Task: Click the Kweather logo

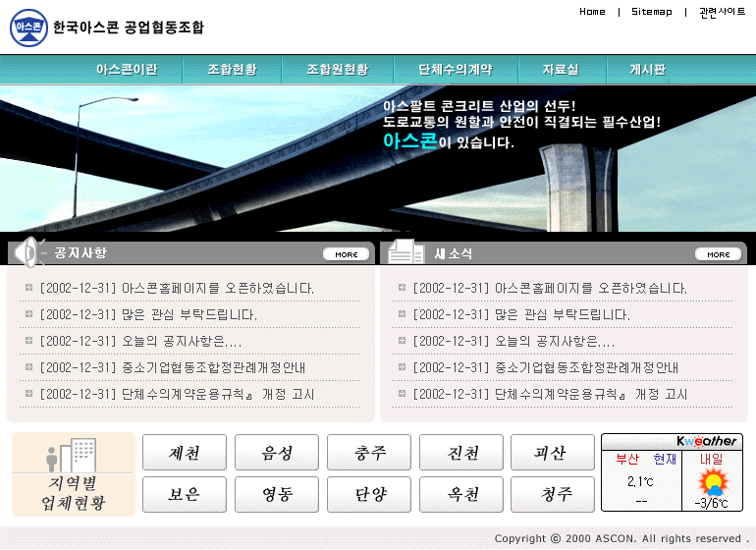Action: pyautogui.click(x=707, y=441)
